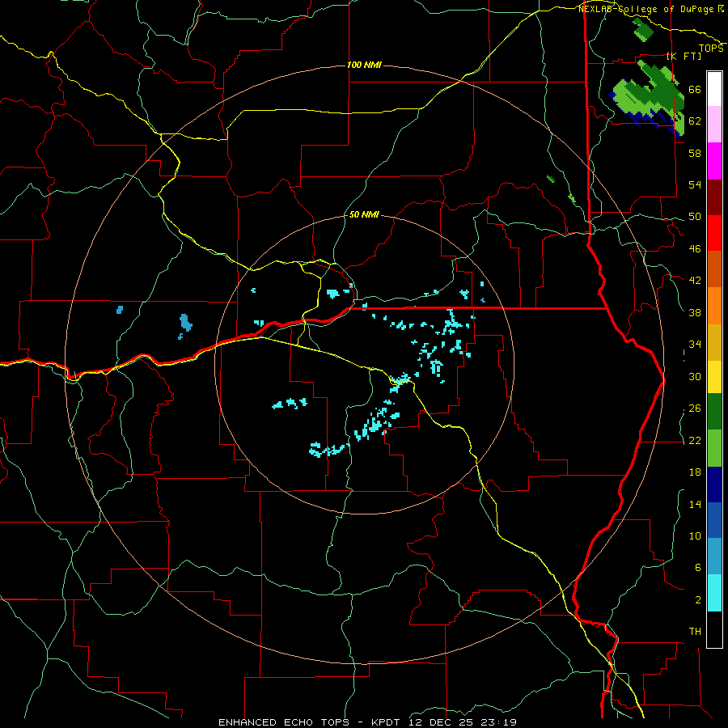
Task: Click the "50 NMI" range ring label
Action: 364,215
